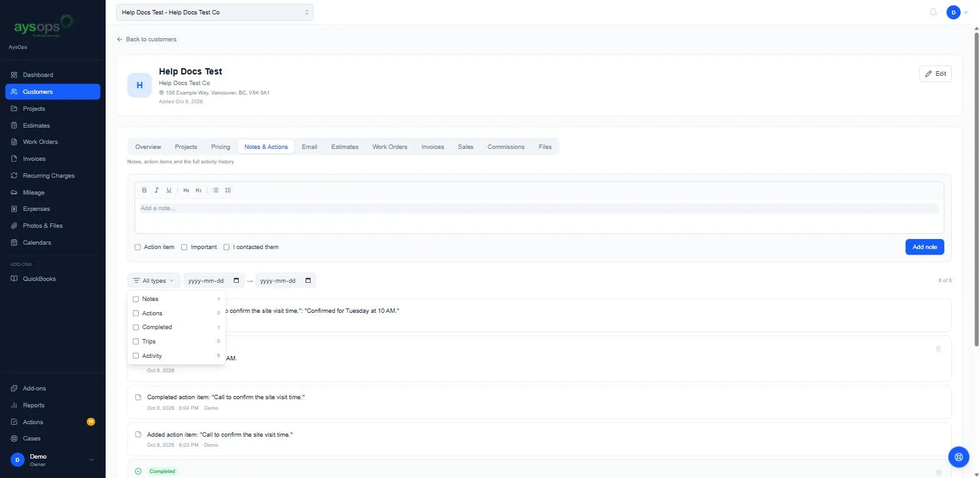Open the Commissions tab
The height and width of the screenshot is (478, 980).
[506, 147]
